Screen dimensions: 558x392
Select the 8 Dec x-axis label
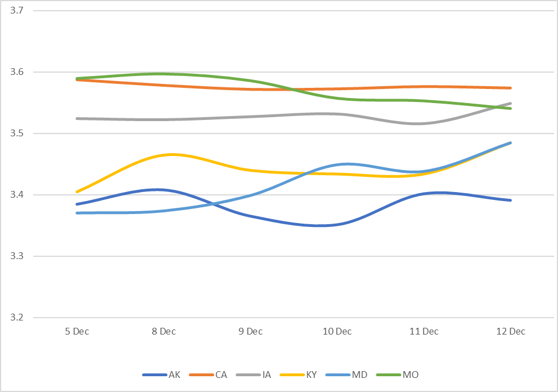pos(163,331)
